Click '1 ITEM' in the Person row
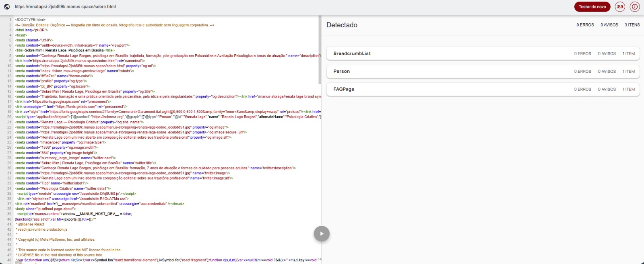Viewport: 644px width, 264px height. 629,72
